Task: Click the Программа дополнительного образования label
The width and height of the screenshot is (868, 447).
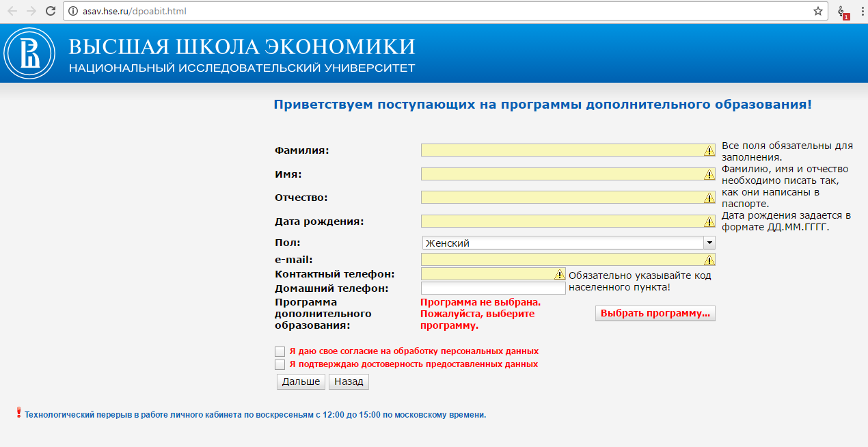Action: click(x=323, y=314)
